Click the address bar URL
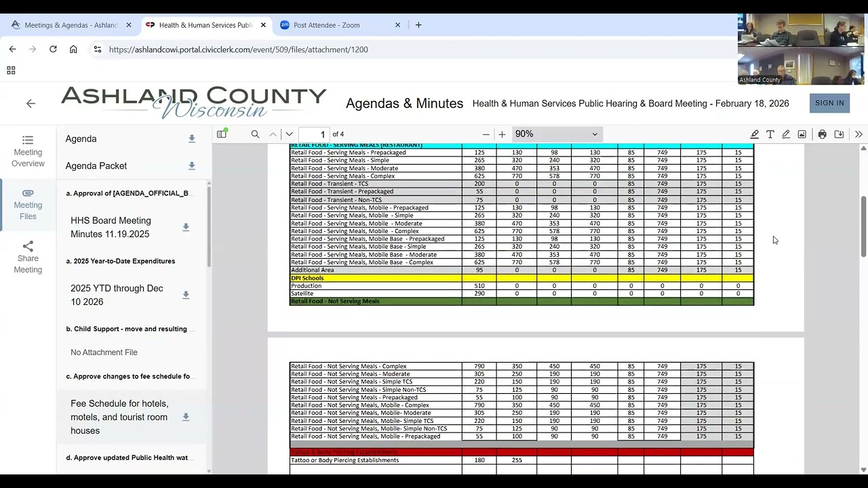This screenshot has width=868, height=488. pyautogui.click(x=238, y=49)
